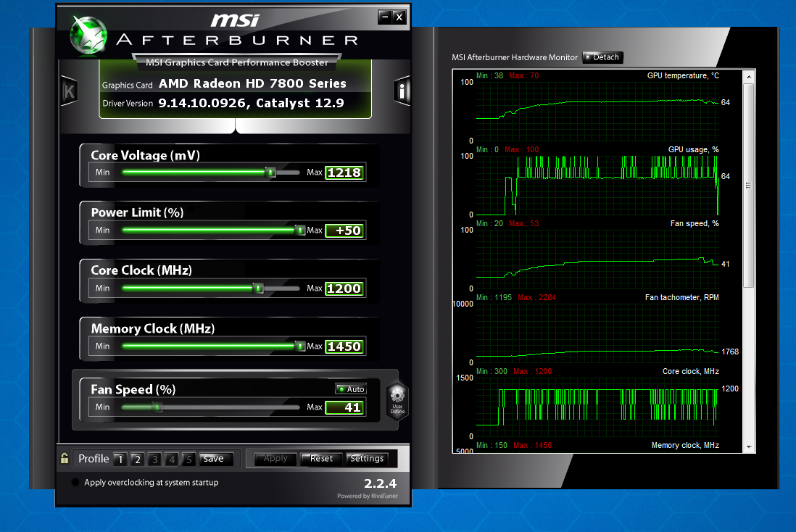This screenshot has width=796, height=532.
Task: Open the User Define fan curve gear
Action: [x=397, y=401]
